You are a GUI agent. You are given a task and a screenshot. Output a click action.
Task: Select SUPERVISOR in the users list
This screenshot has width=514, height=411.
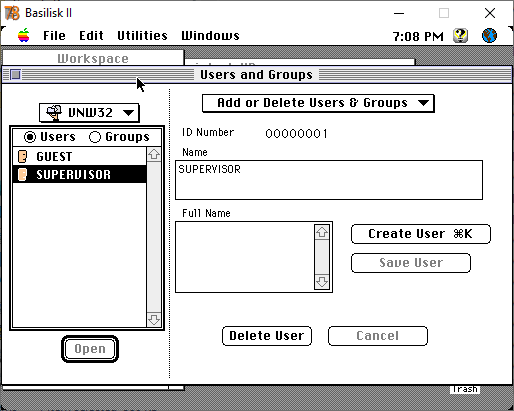point(80,174)
